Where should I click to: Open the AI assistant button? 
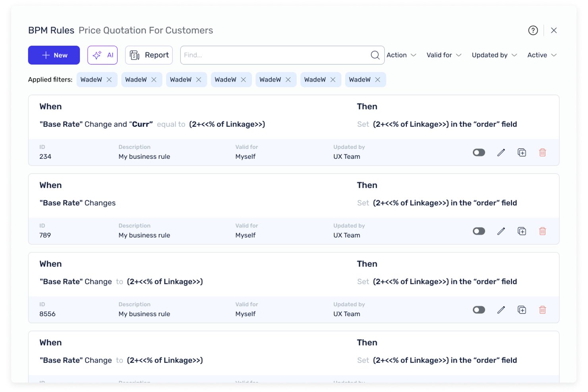[103, 55]
